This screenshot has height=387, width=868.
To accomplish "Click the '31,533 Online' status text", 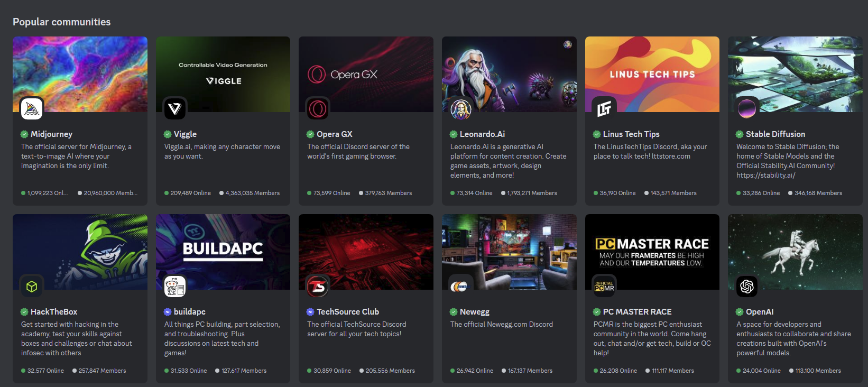I will click(x=189, y=371).
